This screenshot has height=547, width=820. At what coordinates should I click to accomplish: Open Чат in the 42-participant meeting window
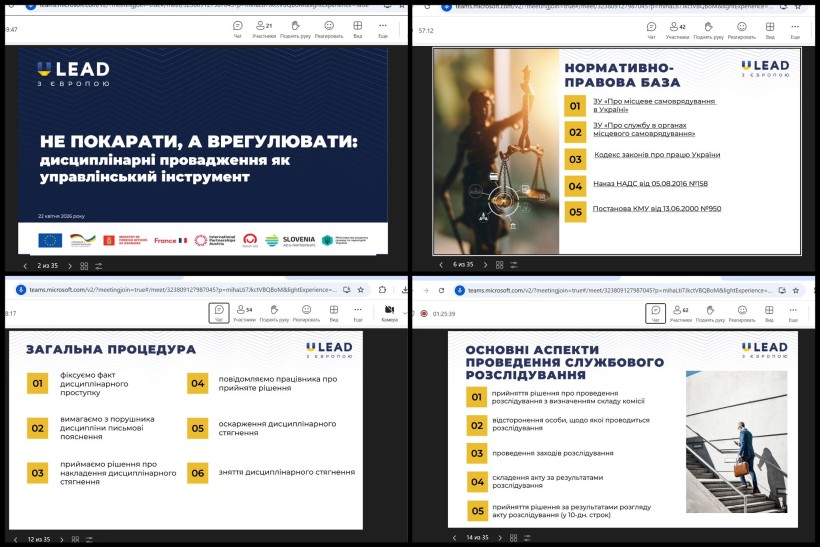[x=651, y=30]
